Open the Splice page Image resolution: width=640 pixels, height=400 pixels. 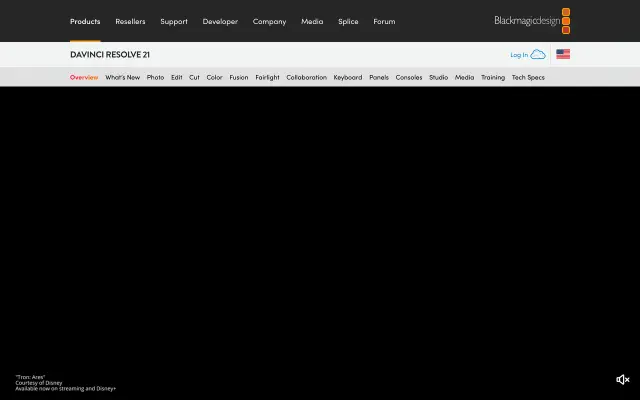[x=348, y=21]
